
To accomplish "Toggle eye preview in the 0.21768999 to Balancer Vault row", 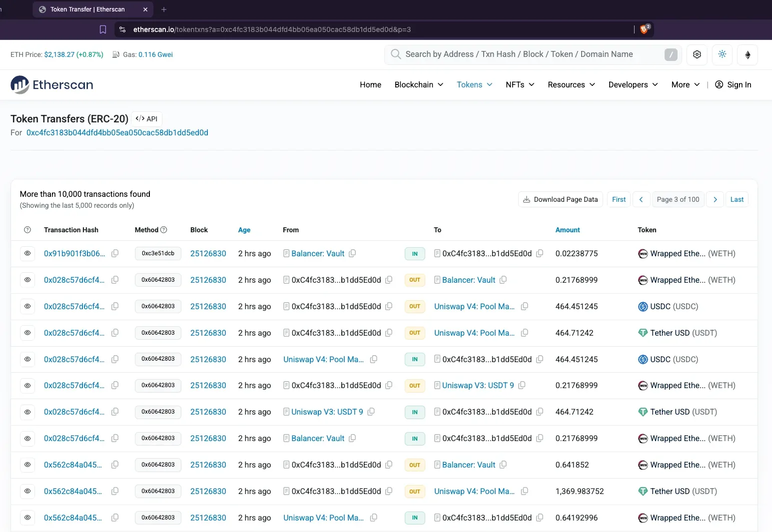I will point(27,280).
